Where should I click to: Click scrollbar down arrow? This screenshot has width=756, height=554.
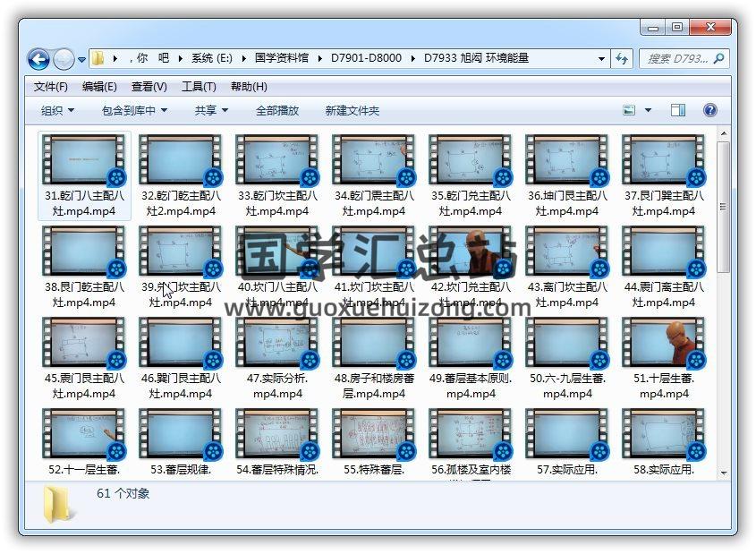pos(723,473)
